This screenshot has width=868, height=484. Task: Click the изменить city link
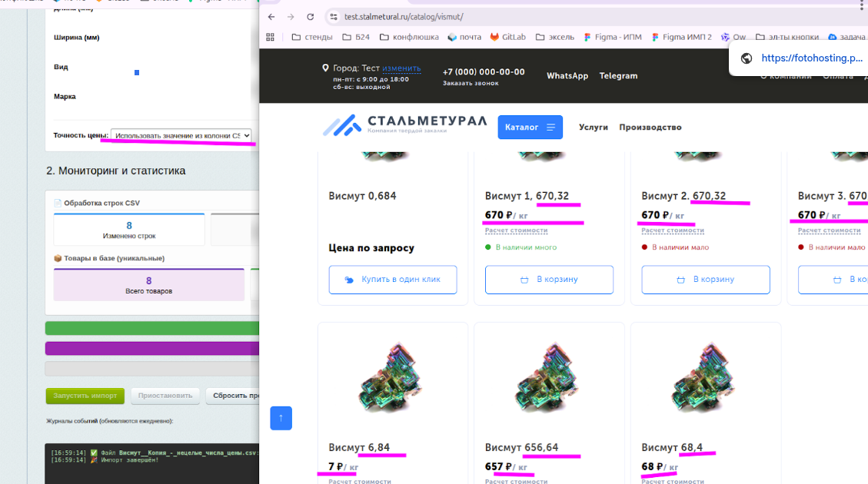401,68
